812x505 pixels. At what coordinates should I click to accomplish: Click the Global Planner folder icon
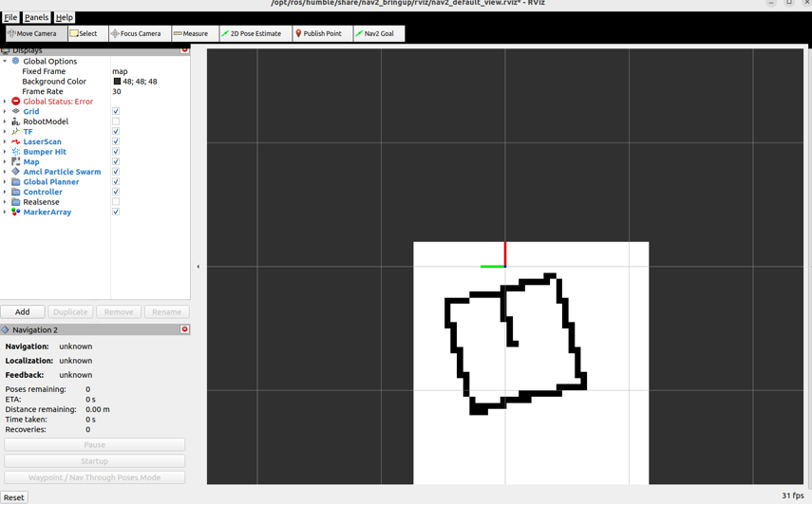coord(15,182)
